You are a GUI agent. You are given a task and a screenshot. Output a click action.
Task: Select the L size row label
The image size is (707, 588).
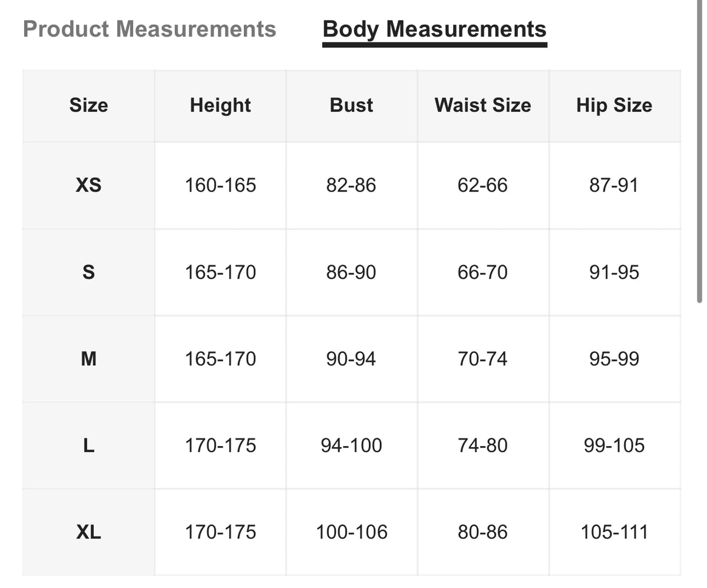tap(88, 445)
